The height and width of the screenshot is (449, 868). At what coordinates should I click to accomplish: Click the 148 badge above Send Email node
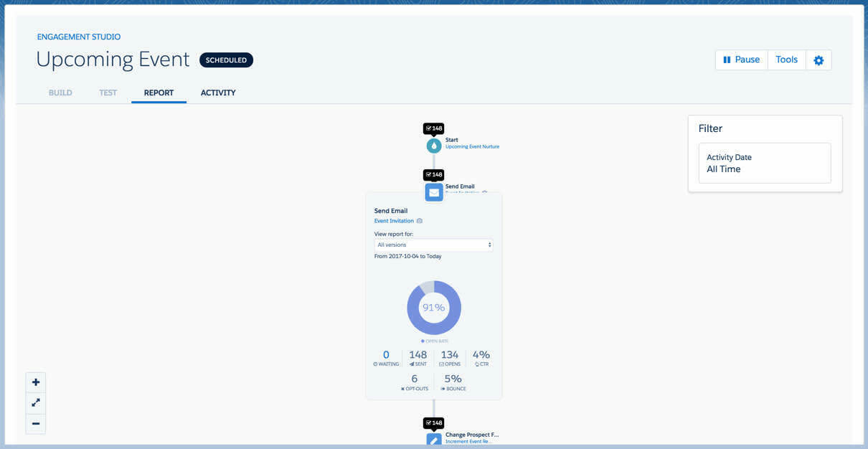click(433, 174)
